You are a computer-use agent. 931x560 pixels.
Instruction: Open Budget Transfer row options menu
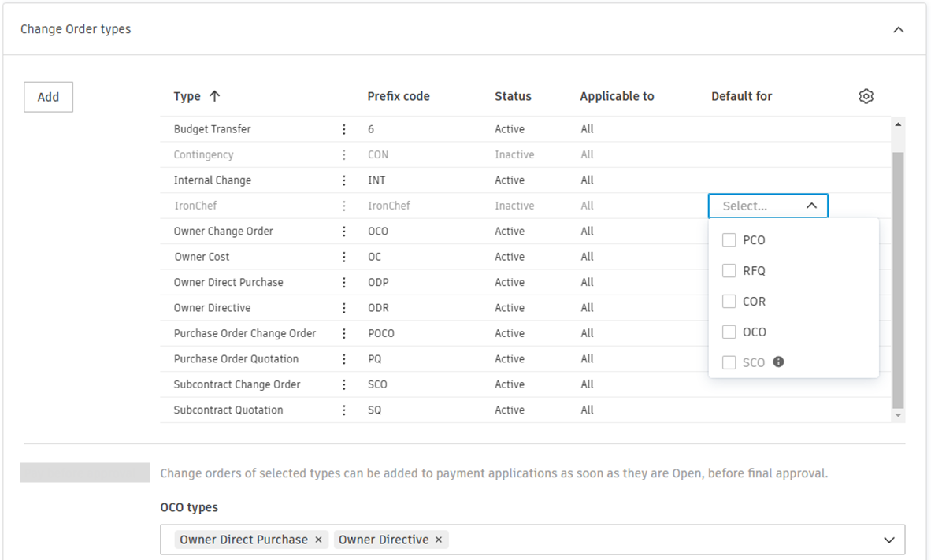click(x=344, y=129)
